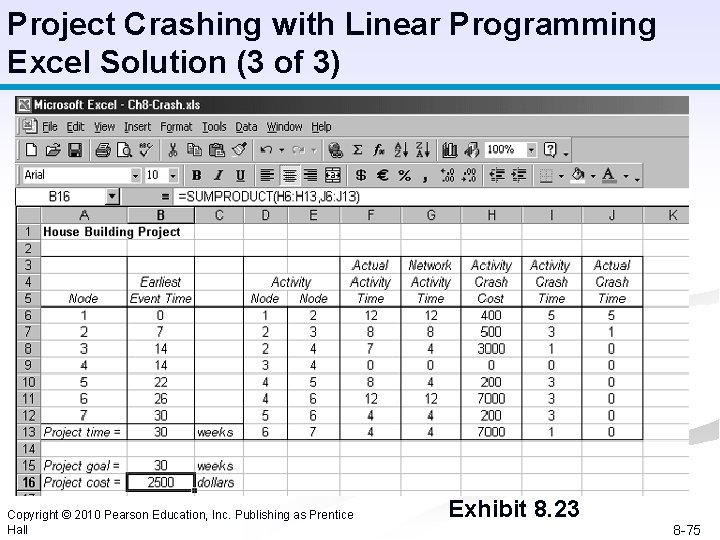Click Merge and Center icon
Image resolution: width=720 pixels, height=540 pixels.
coord(333,175)
